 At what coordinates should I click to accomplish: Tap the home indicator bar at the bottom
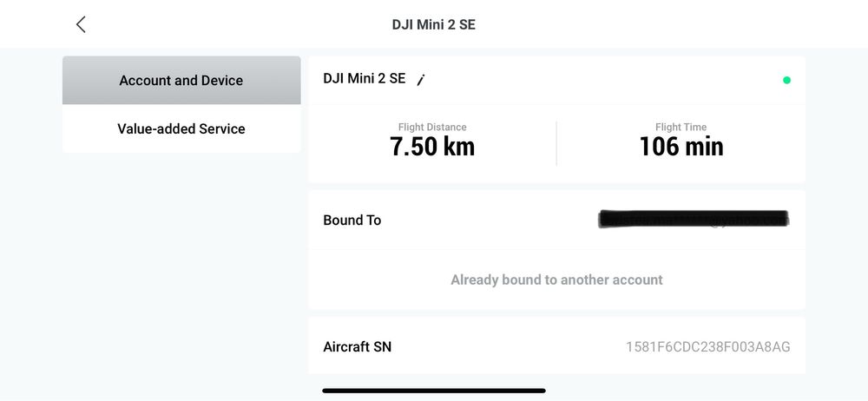(433, 391)
